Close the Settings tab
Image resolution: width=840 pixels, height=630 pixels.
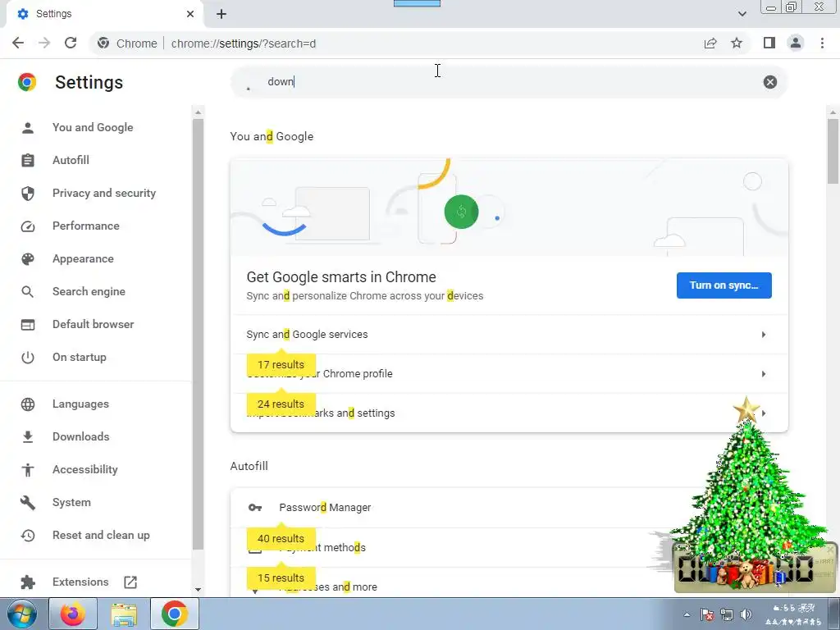click(x=190, y=14)
